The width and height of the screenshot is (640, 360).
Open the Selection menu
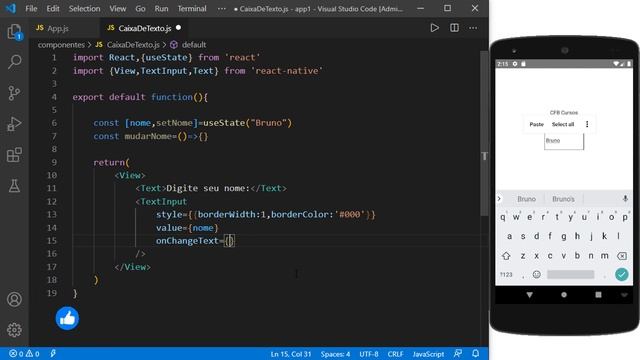pyautogui.click(x=84, y=9)
